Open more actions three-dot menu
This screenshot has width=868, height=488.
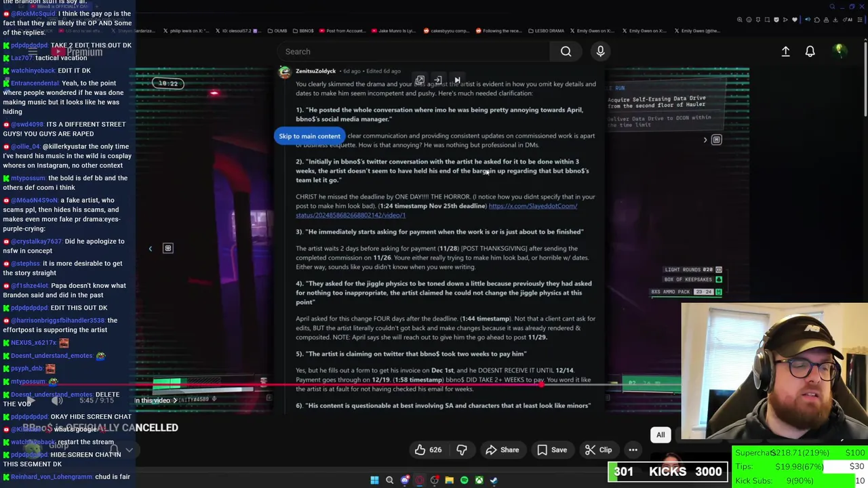click(633, 450)
